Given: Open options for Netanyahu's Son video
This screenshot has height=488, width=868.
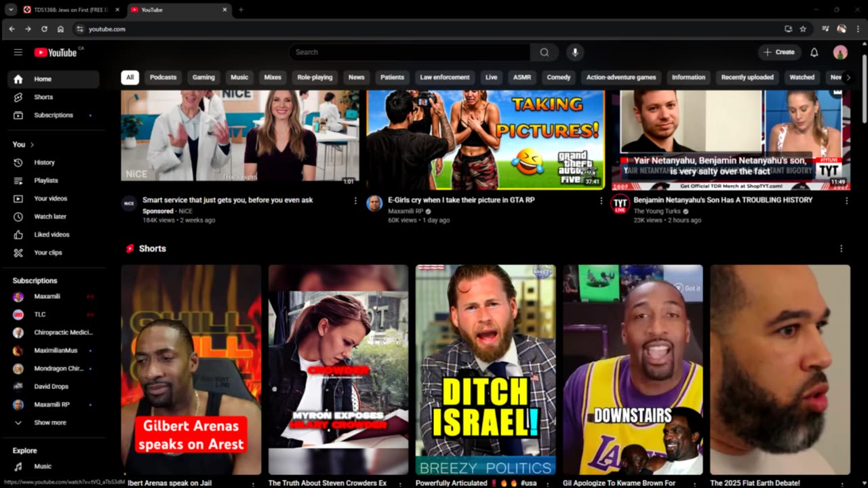Looking at the screenshot, I should [x=846, y=201].
